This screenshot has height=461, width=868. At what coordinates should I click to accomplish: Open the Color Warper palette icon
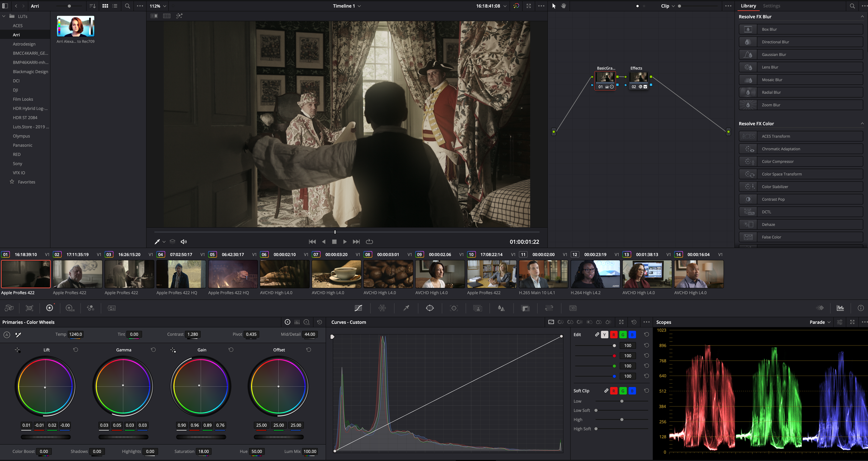click(382, 308)
